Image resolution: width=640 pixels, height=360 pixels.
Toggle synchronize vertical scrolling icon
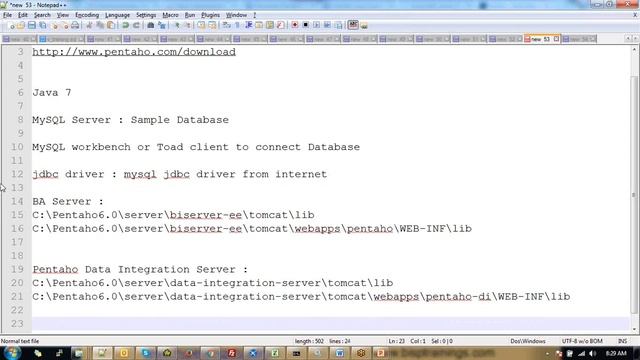(201, 25)
